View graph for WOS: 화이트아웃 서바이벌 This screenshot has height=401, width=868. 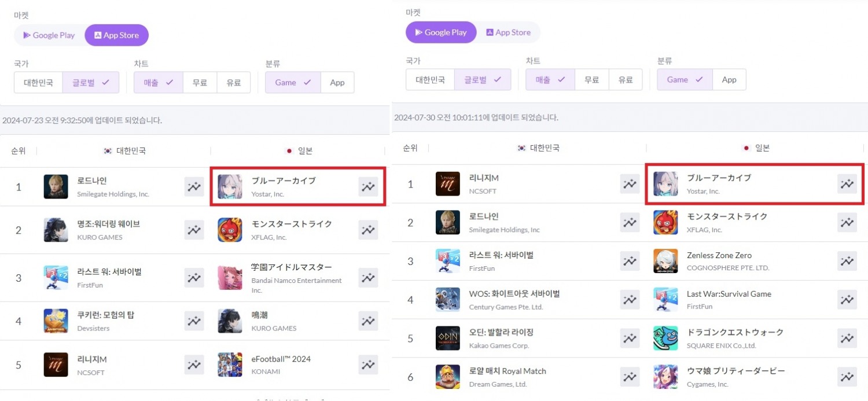pyautogui.click(x=630, y=299)
